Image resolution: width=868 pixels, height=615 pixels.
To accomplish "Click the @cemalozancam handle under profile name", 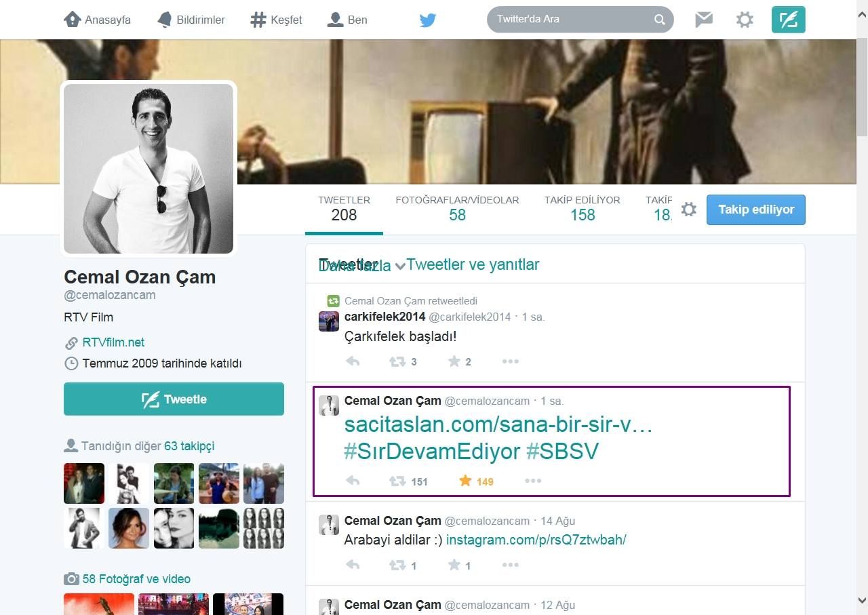I will [110, 295].
